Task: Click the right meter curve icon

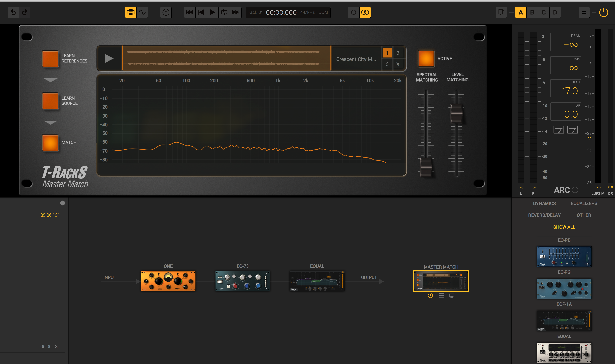Action: [x=572, y=130]
